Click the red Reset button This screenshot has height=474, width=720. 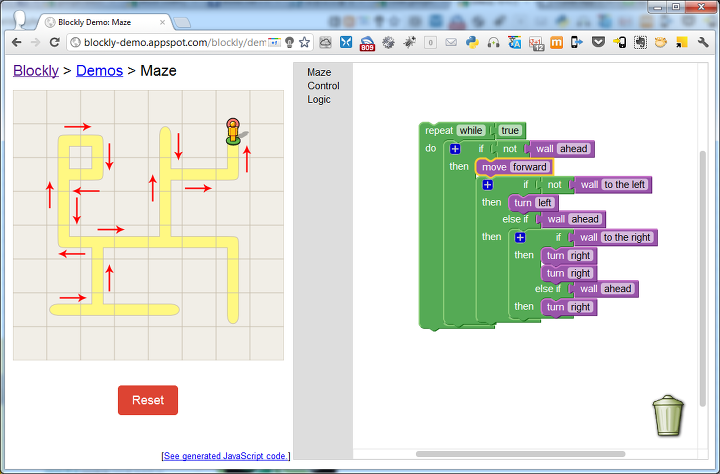click(x=148, y=400)
